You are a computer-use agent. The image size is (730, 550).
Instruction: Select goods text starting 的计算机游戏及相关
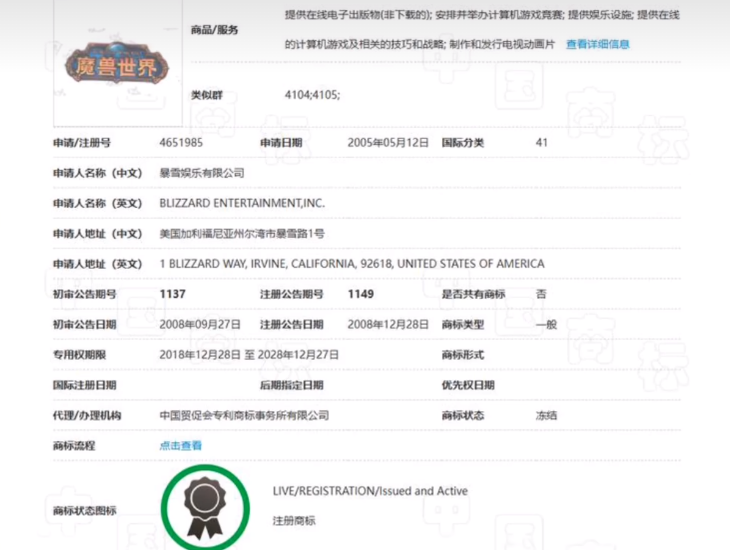coord(419,44)
